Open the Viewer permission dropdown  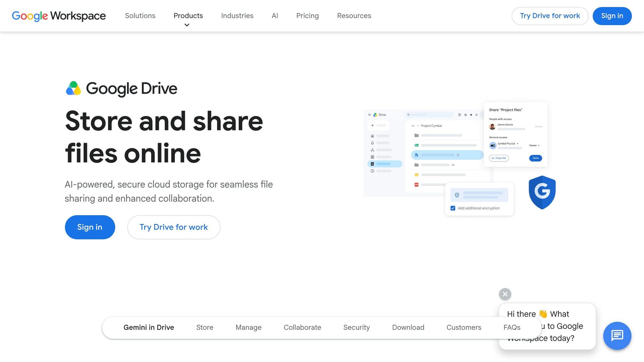point(534,145)
